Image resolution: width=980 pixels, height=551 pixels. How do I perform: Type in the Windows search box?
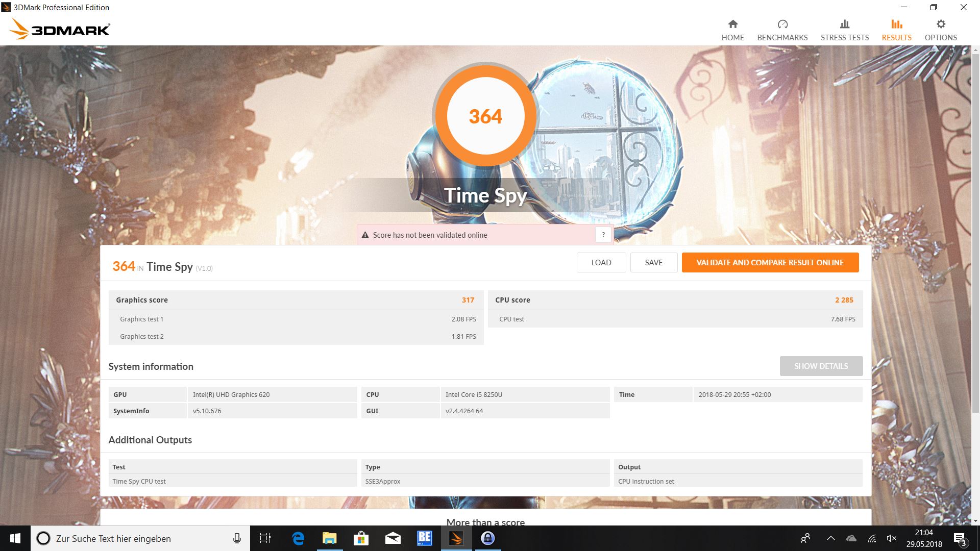138,538
